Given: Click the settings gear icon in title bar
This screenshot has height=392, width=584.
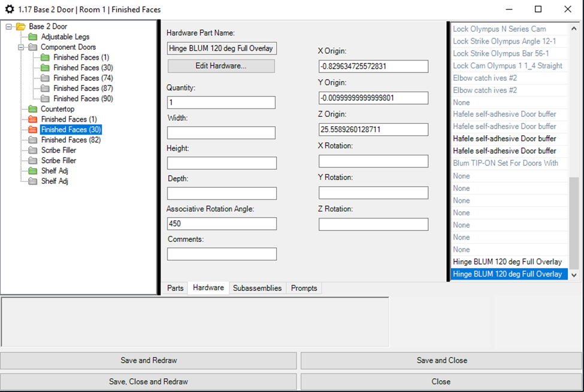Looking at the screenshot, I should pyautogui.click(x=9, y=10).
